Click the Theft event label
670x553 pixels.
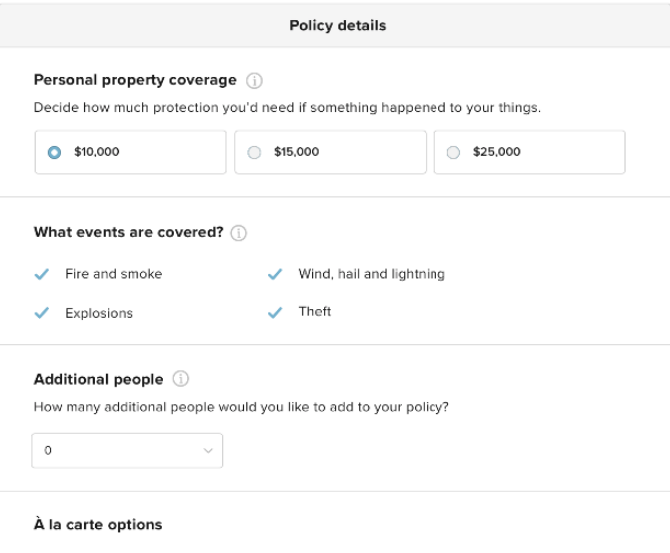[x=314, y=312]
